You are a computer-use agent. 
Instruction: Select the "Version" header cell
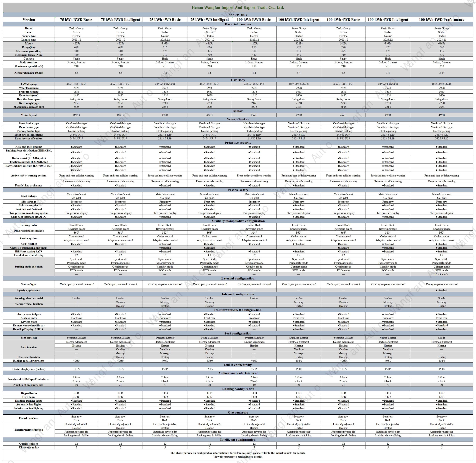pos(29,20)
